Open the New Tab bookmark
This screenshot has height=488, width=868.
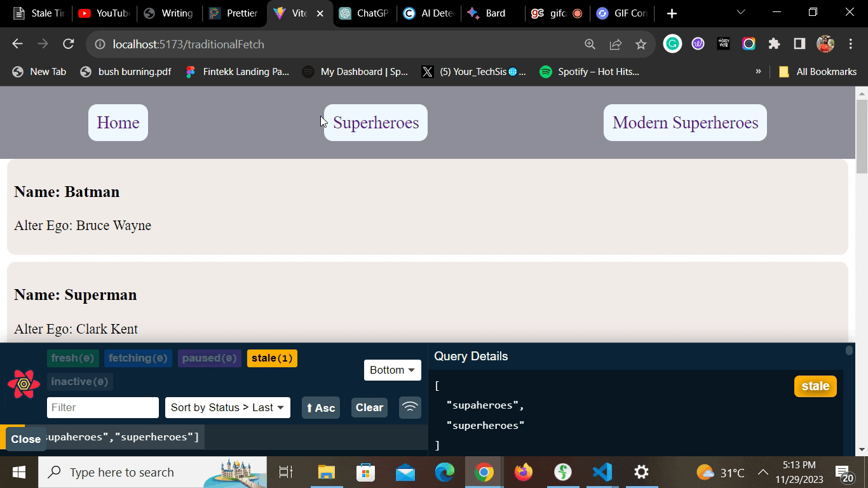[x=39, y=72]
